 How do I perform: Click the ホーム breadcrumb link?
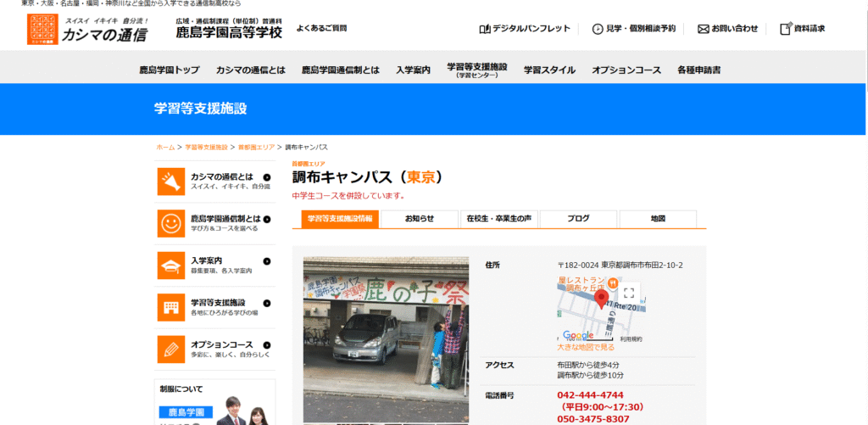click(165, 148)
